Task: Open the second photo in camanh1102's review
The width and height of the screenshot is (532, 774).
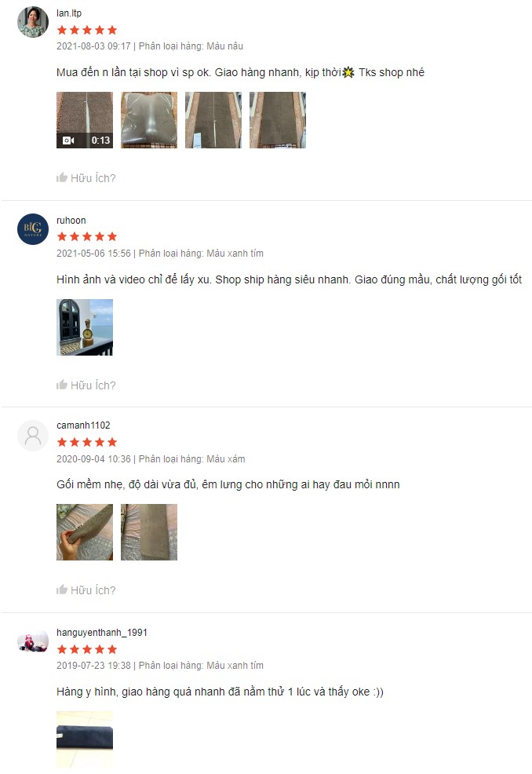Action: pyautogui.click(x=149, y=532)
